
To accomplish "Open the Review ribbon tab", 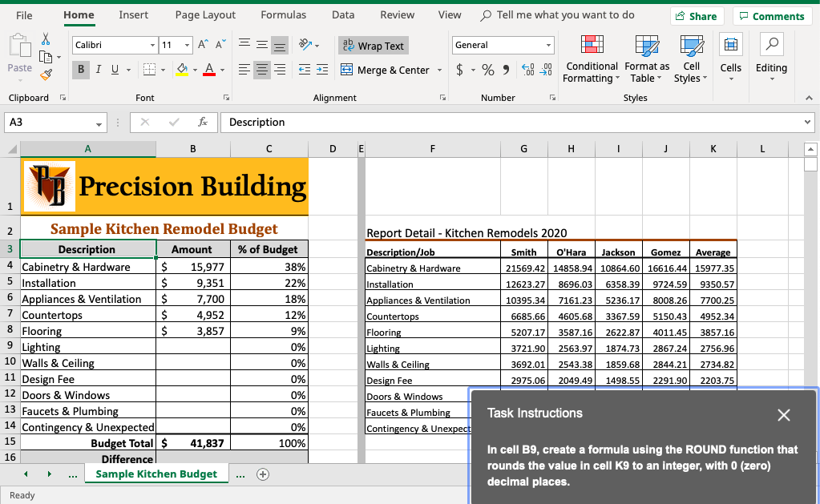I will coord(397,14).
